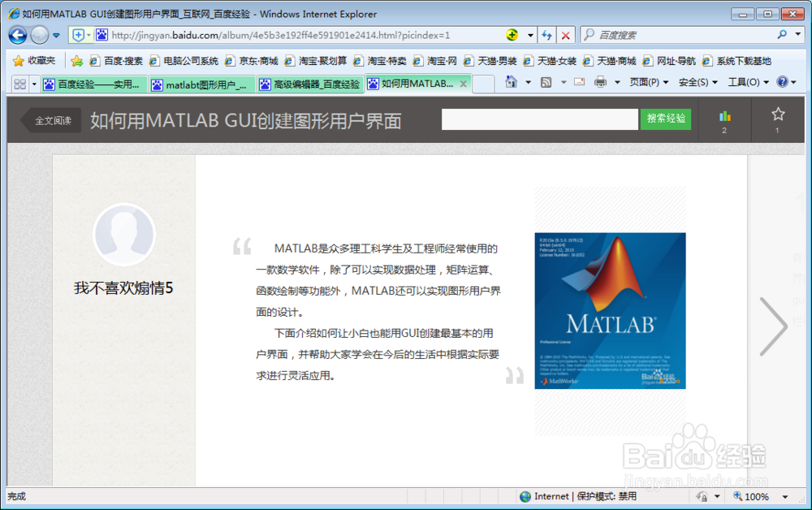Screen dimensions: 812x510
Task: Click the browser Forward arrow button
Action: coord(39,35)
